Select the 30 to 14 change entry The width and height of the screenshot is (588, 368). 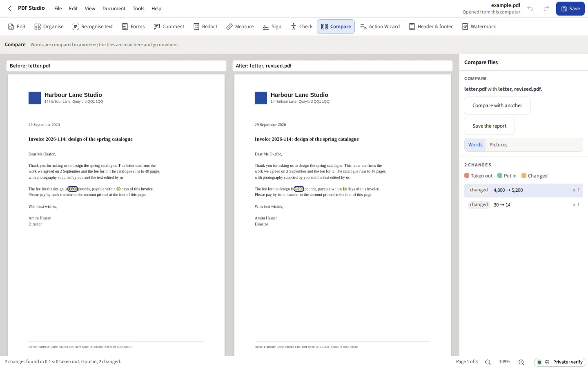point(523,205)
